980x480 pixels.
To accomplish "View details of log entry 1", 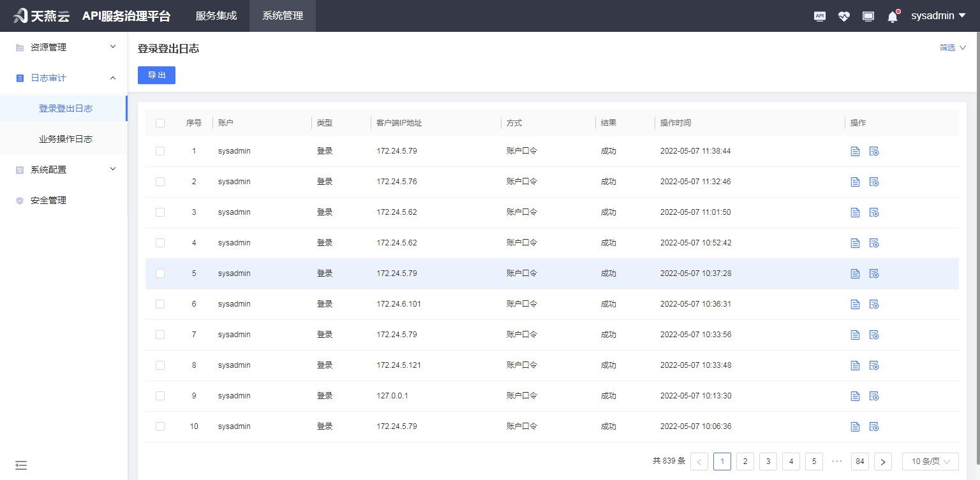I will pos(855,151).
